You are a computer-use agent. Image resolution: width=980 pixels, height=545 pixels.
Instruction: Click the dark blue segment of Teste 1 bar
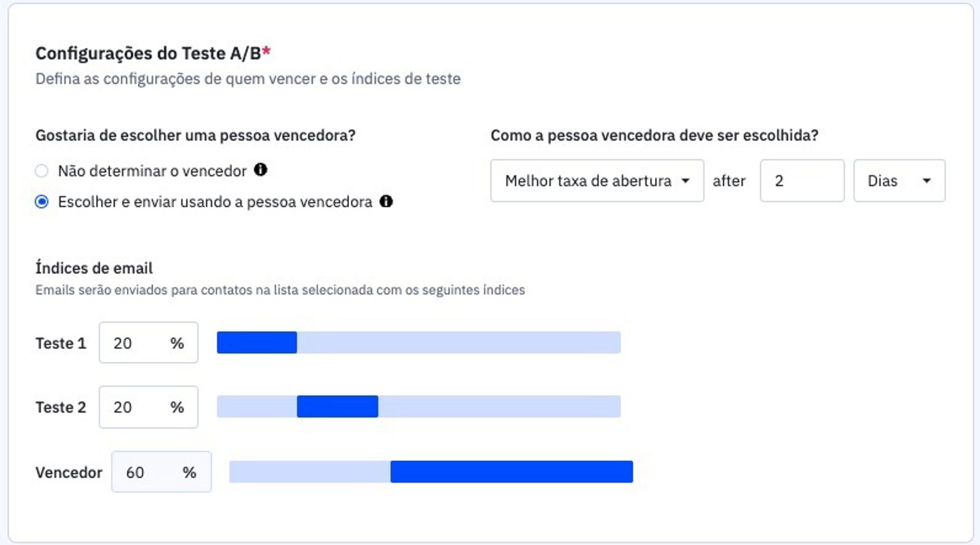(257, 343)
